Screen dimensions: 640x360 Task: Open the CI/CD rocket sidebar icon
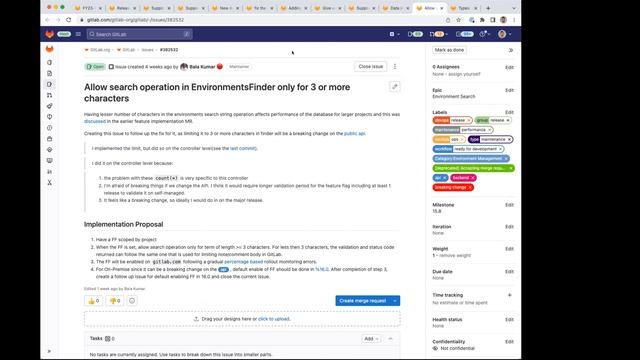49,106
